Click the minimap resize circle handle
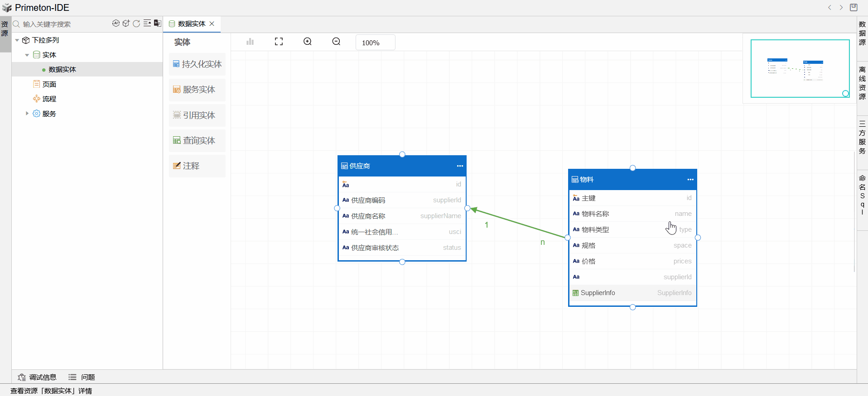The width and height of the screenshot is (868, 396). pos(845,94)
